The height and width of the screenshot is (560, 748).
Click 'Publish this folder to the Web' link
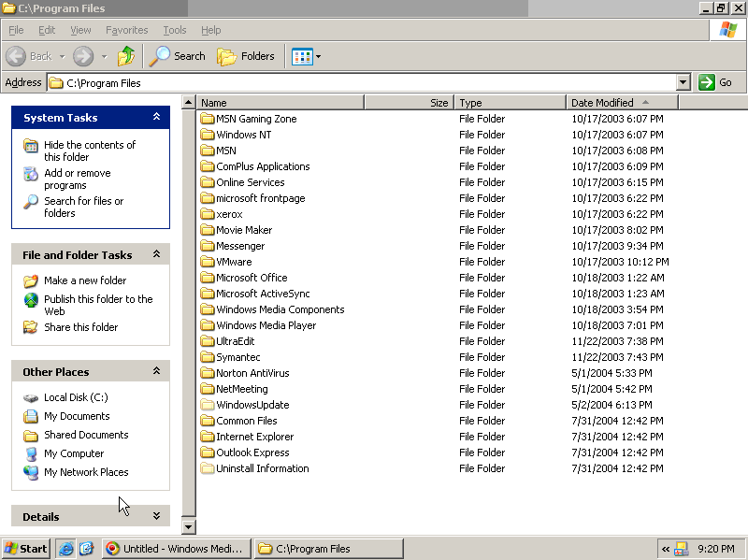98,305
